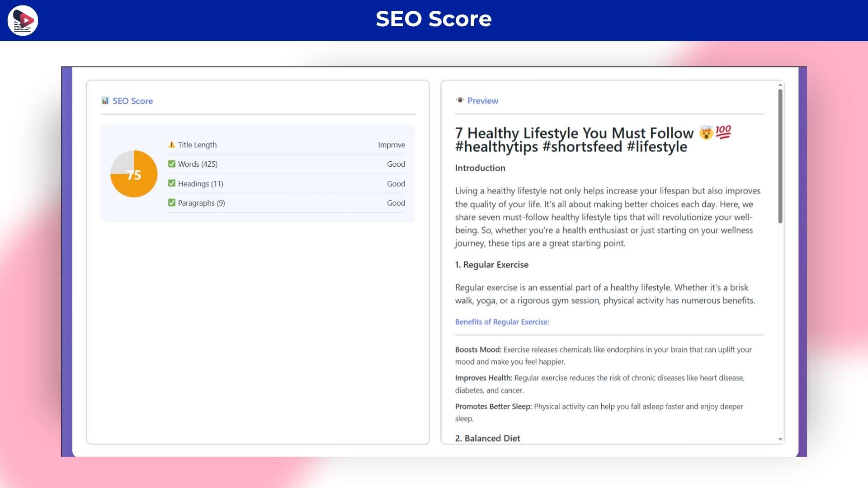Click the Good status for the Words row

[x=396, y=164]
